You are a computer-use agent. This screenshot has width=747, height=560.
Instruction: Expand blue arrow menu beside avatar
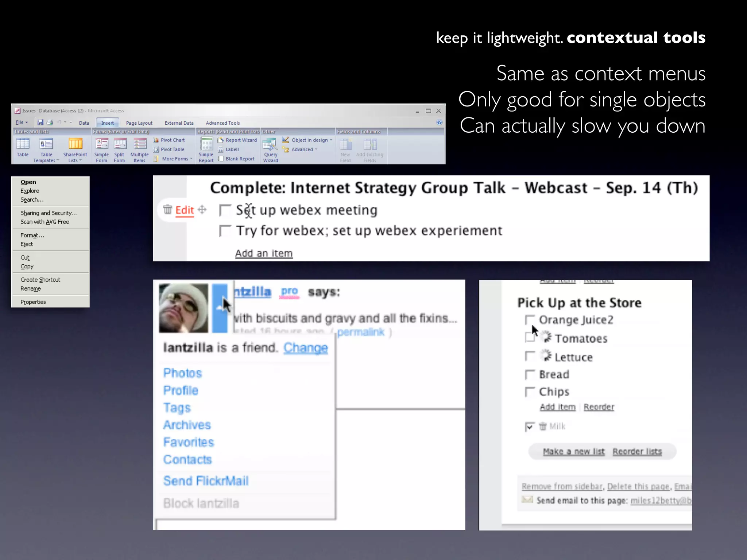click(x=220, y=308)
